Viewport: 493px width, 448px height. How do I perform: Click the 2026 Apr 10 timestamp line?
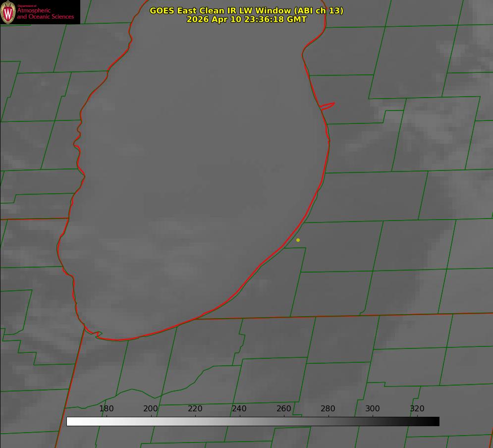pos(247,19)
